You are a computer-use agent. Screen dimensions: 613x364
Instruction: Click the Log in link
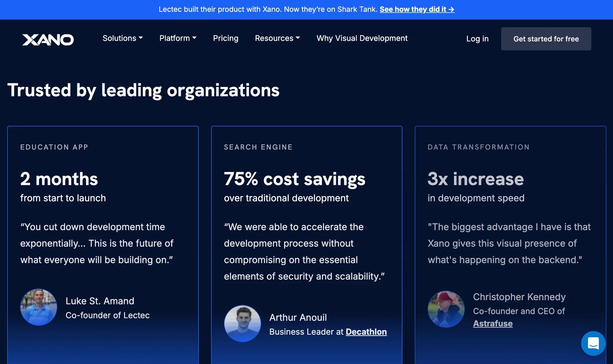point(477,39)
